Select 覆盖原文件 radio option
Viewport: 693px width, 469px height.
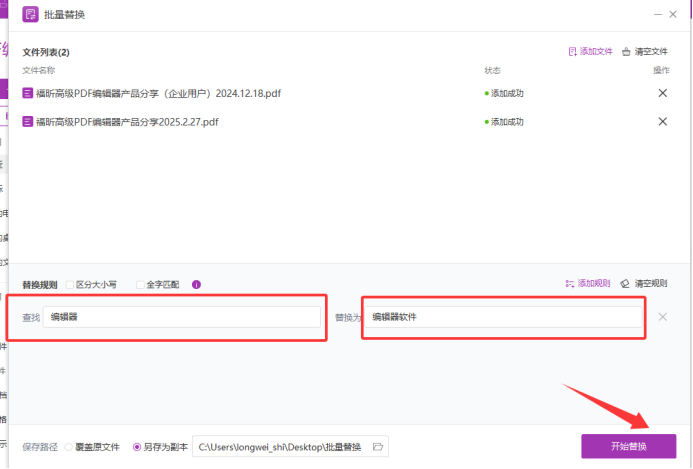(69, 447)
